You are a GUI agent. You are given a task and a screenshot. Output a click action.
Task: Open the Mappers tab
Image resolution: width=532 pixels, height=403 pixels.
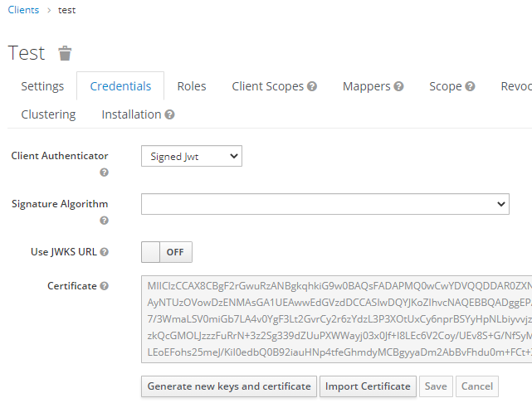coord(367,86)
